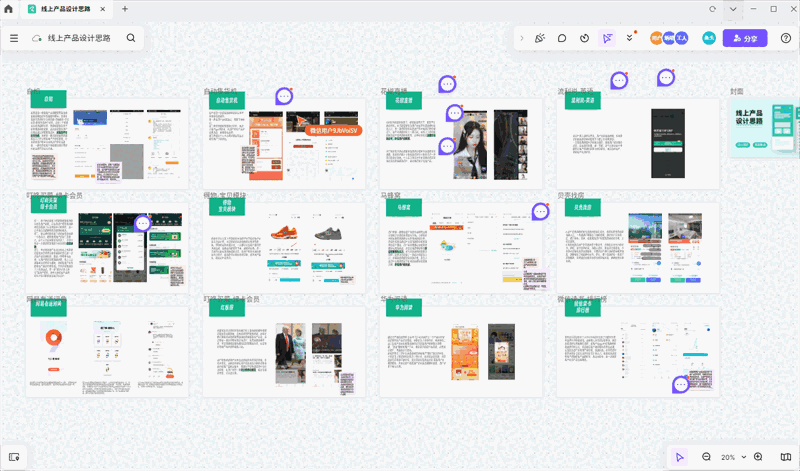The height and width of the screenshot is (471, 800).
Task: Click the 微信读书-排行榜 frame label
Action: [582, 299]
